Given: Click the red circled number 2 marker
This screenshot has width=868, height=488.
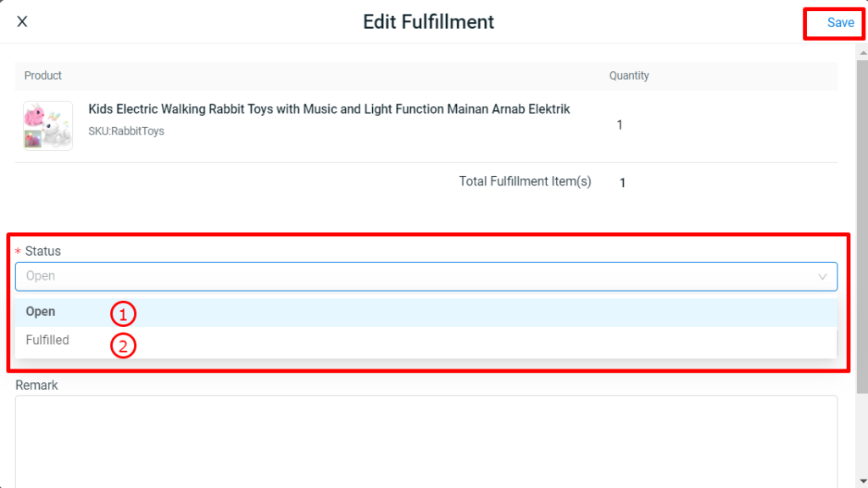Looking at the screenshot, I should 124,346.
